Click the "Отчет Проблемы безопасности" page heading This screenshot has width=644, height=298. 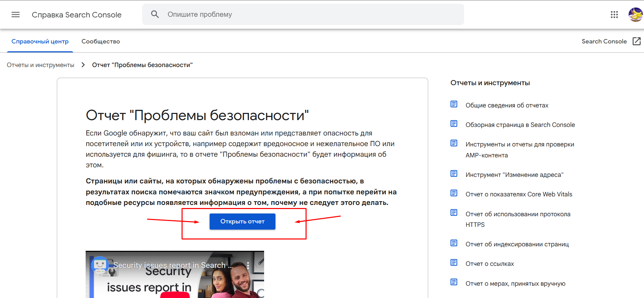[197, 115]
